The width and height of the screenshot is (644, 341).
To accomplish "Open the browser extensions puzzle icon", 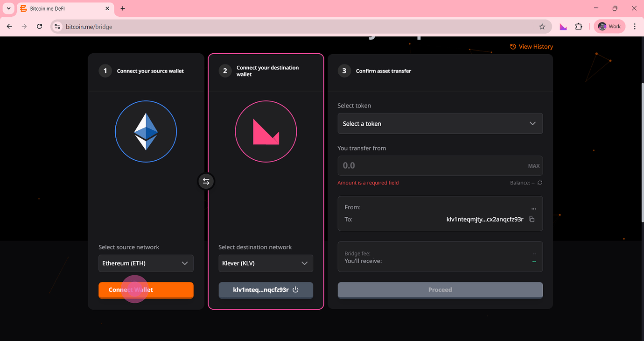I will point(579,27).
